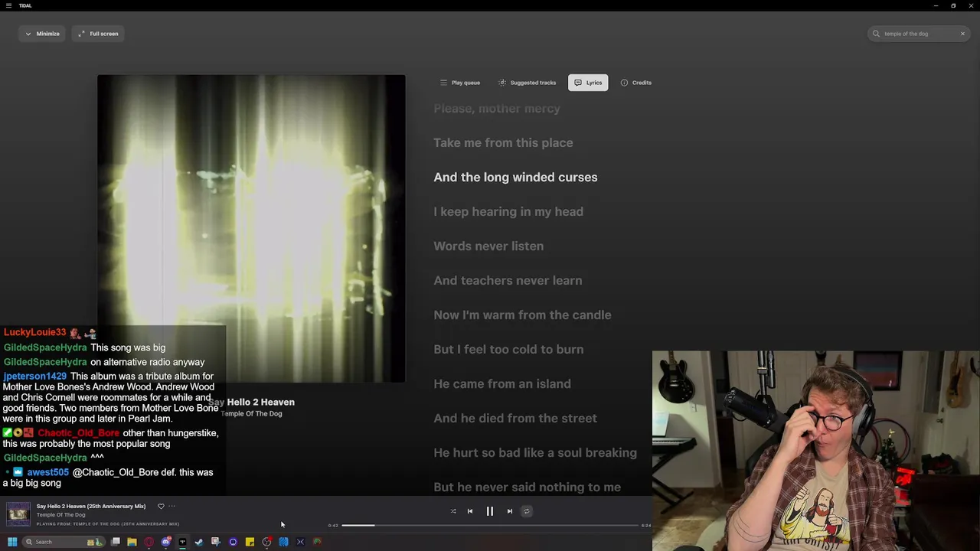Minimize the now playing view
The image size is (980, 551).
tap(42, 34)
